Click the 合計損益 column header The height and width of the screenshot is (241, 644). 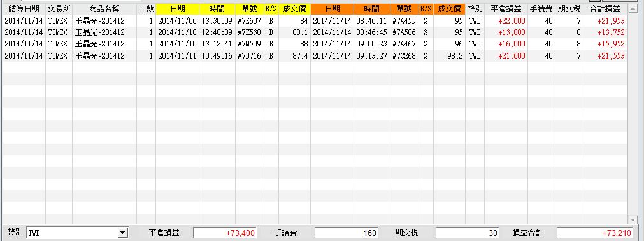click(605, 9)
